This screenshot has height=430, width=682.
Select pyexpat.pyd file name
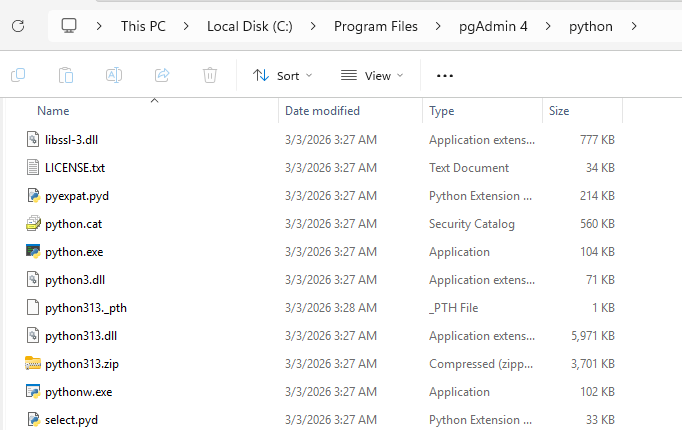click(x=77, y=196)
